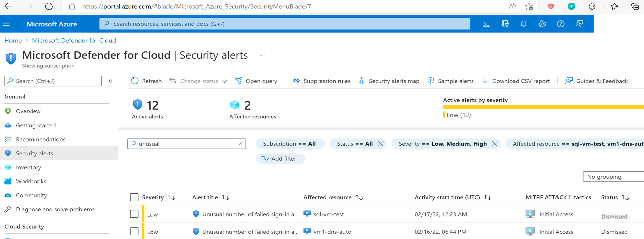Screen dimensions: 644x239
Task: Click the browser address bar URL
Action: 196,6
